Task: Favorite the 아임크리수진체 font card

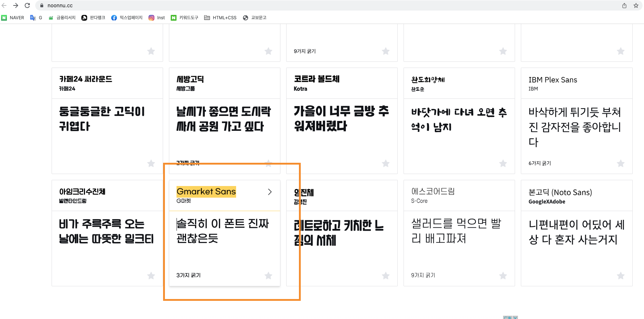Action: 151,276
